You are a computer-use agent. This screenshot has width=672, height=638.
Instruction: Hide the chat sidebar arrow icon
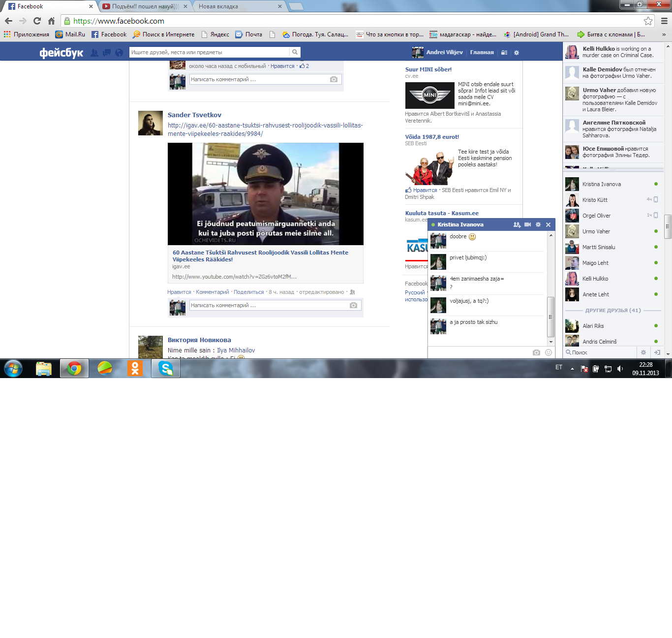657,352
